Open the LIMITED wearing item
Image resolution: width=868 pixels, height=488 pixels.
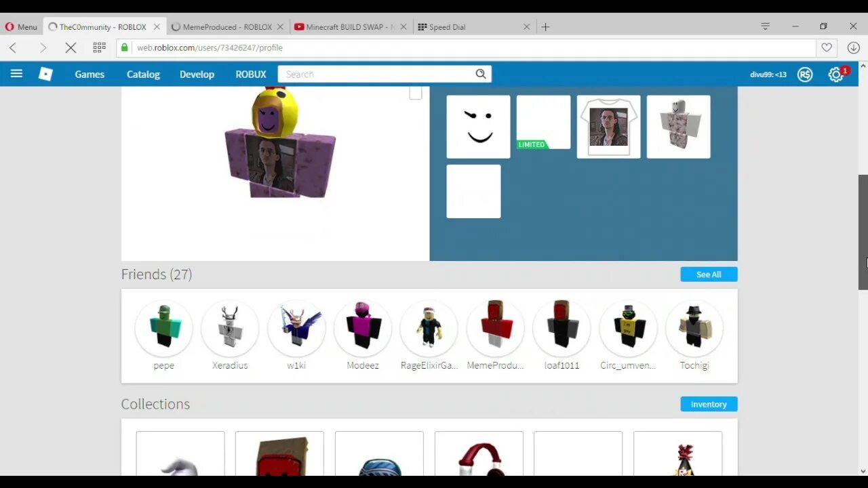point(544,122)
